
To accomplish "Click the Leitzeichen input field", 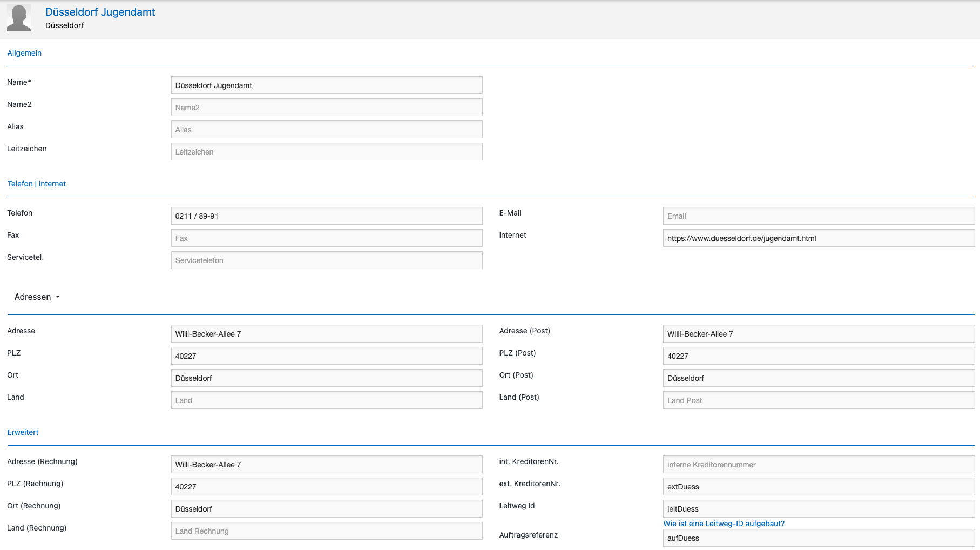I will [327, 152].
